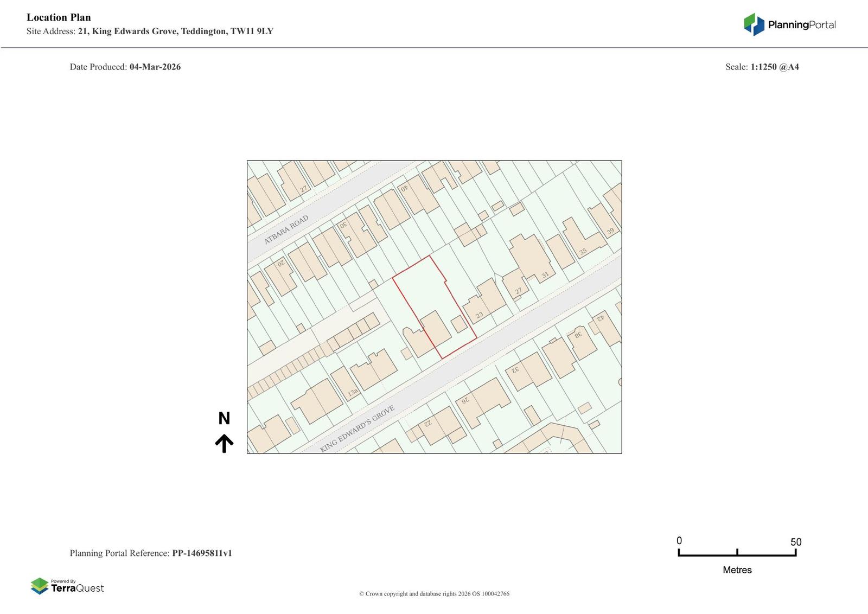868x614 pixels.
Task: Click house number 40 on map
Action: pyautogui.click(x=404, y=188)
